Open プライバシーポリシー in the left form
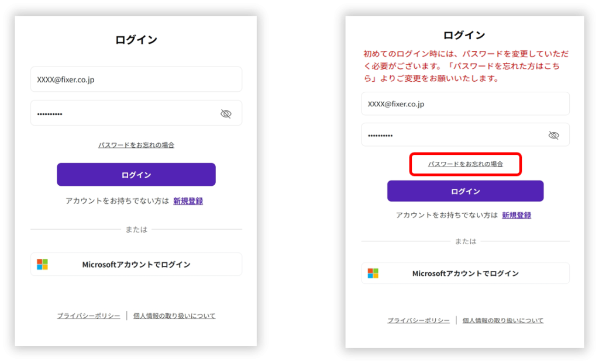599x364 pixels. tap(88, 316)
